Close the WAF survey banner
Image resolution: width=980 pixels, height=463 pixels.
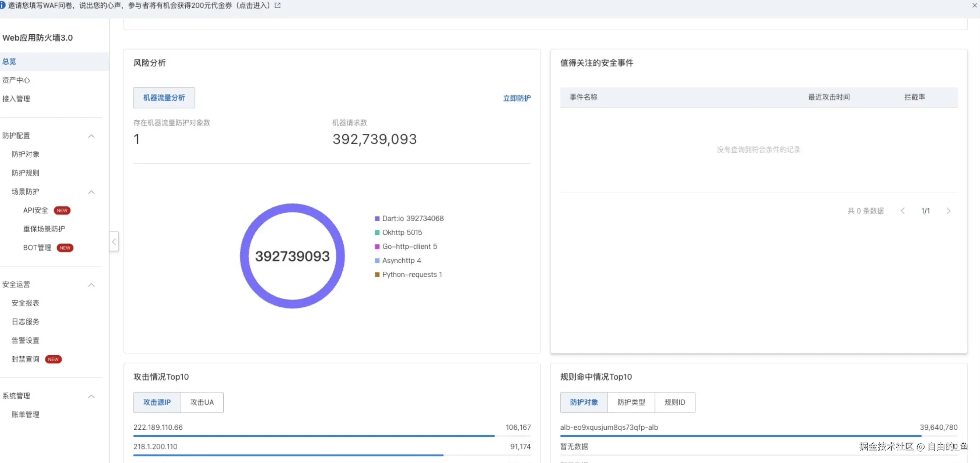pyautogui.click(x=974, y=5)
